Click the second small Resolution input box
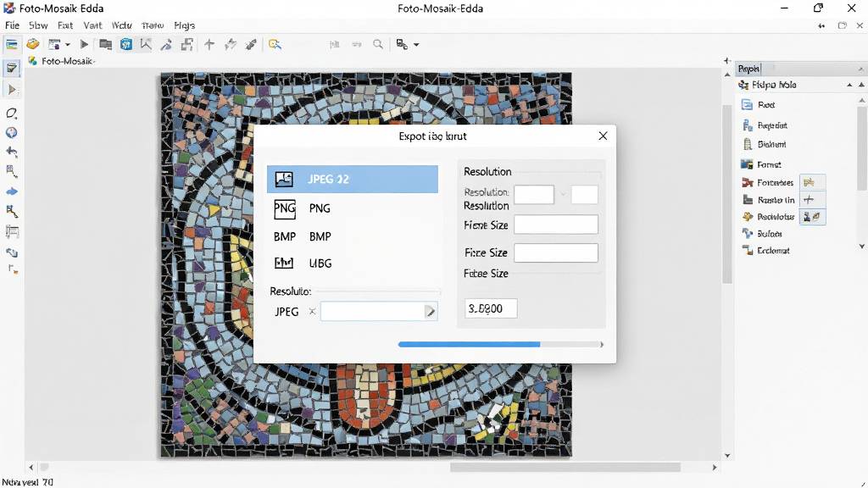 pos(585,195)
